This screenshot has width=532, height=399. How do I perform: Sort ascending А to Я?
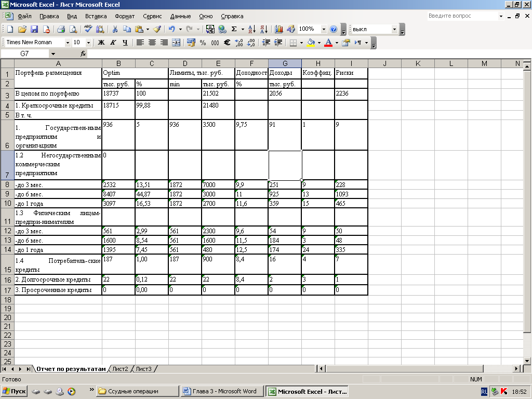pos(252,30)
